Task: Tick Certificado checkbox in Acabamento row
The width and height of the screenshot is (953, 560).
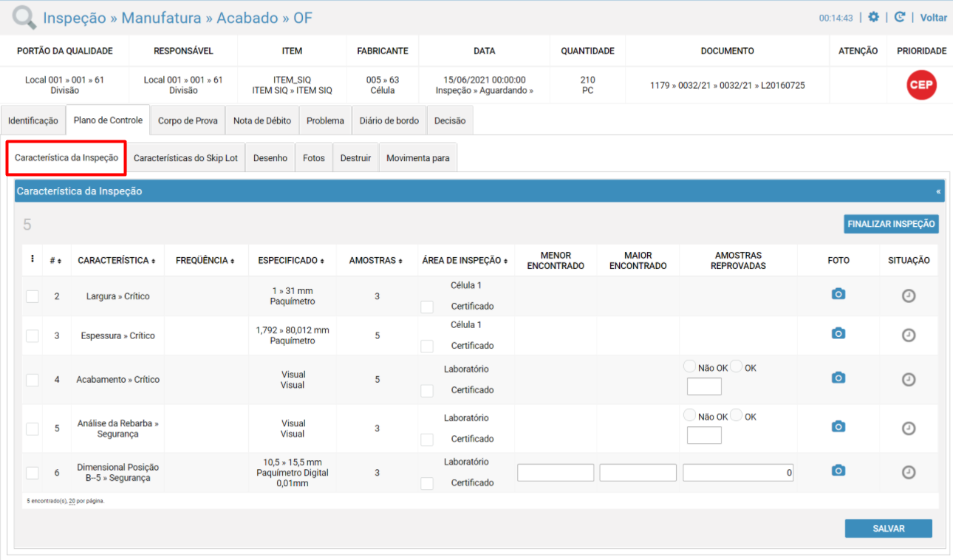Action: (427, 390)
